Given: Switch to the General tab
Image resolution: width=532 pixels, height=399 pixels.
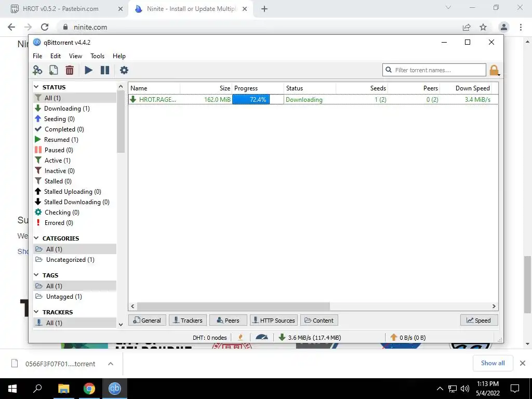Looking at the screenshot, I should (x=147, y=320).
